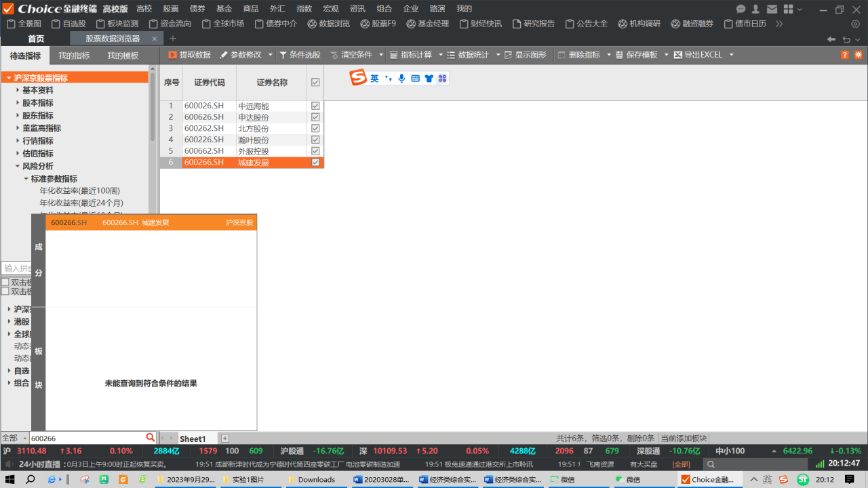Viewport: 868px width, 488px height.
Task: Click 显示图形 show chart tool
Action: [x=526, y=55]
